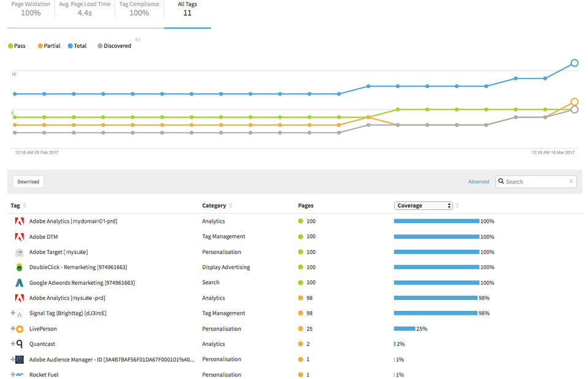Click the magnifier icon in Search box
Viewport: 588px width, 379px height.
pos(501,181)
